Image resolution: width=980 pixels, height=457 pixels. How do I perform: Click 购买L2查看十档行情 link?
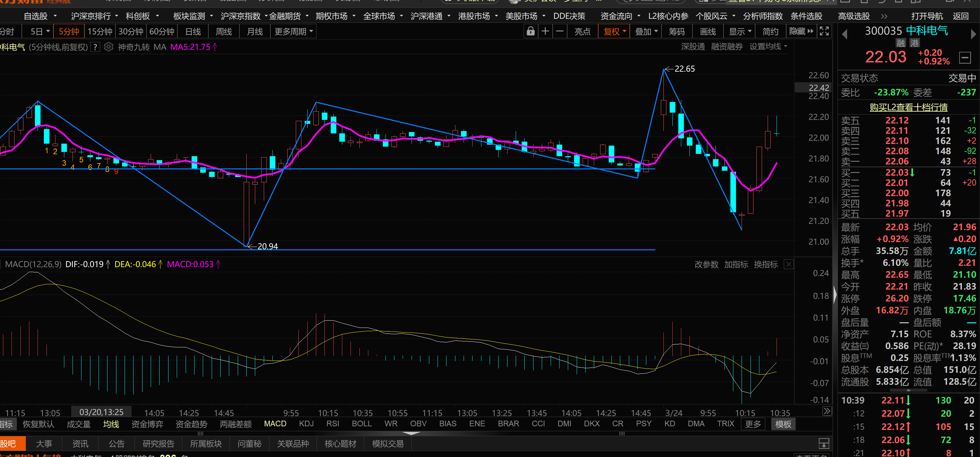tap(908, 107)
